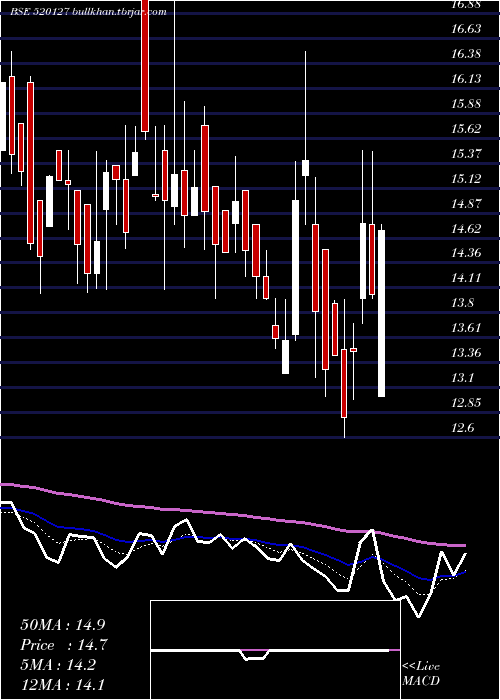
Task: Select the 13.1 price axis label
Action: [462, 378]
